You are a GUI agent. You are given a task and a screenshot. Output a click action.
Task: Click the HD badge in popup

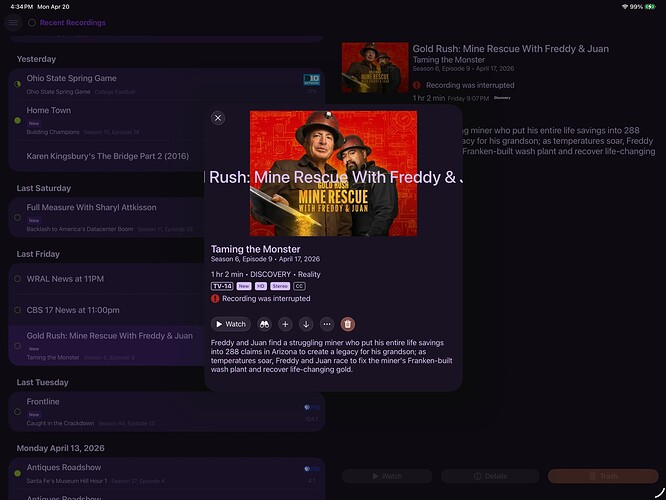coord(260,286)
